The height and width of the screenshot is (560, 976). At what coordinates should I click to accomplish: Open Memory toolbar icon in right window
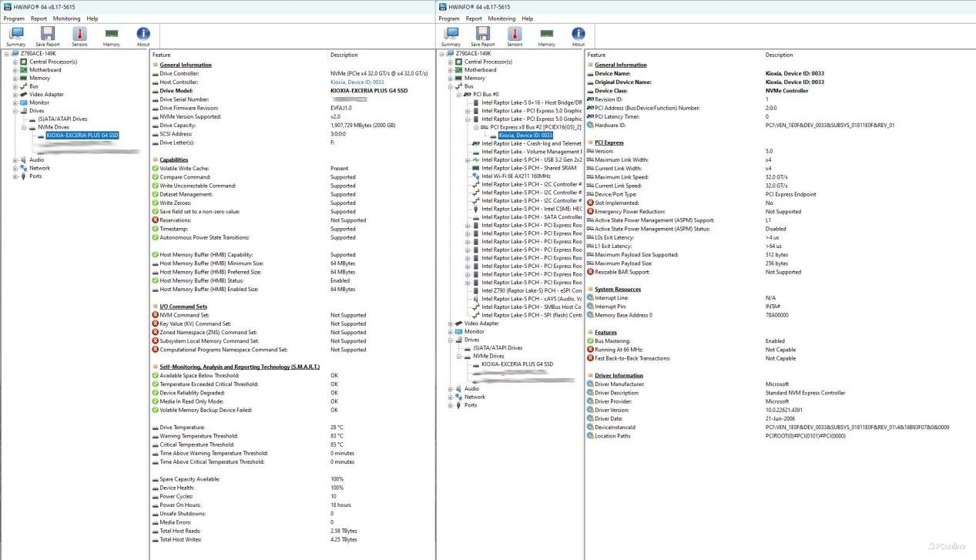[x=546, y=36]
